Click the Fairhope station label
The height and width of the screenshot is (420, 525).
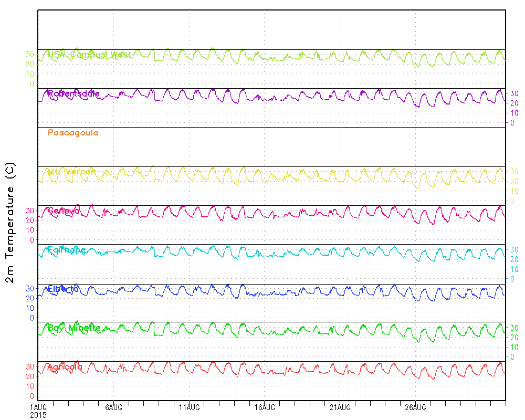[66, 250]
